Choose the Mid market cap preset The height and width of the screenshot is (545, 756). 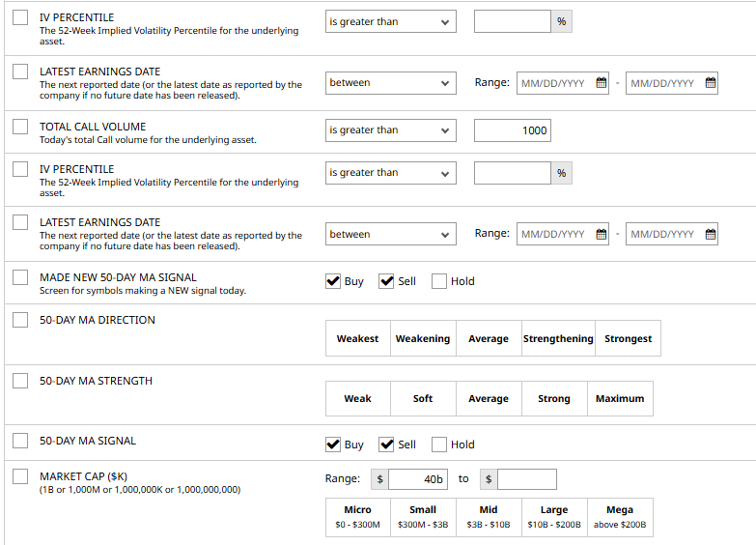489,517
